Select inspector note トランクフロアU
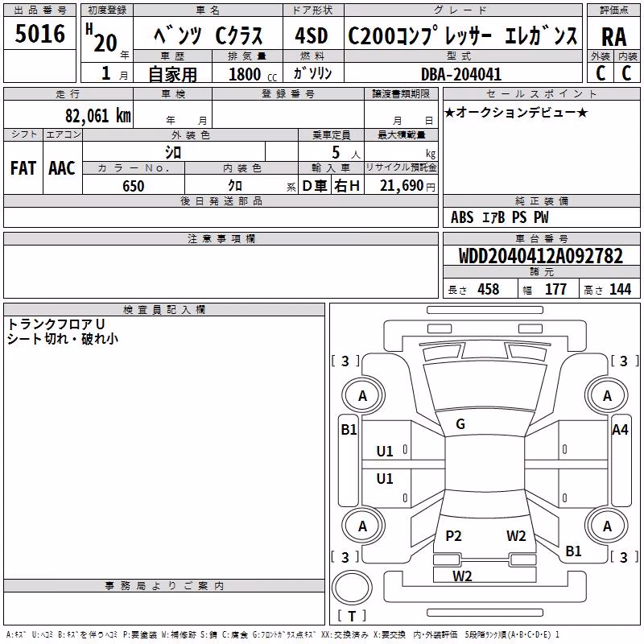This screenshot has height=644, width=644. tap(56, 324)
